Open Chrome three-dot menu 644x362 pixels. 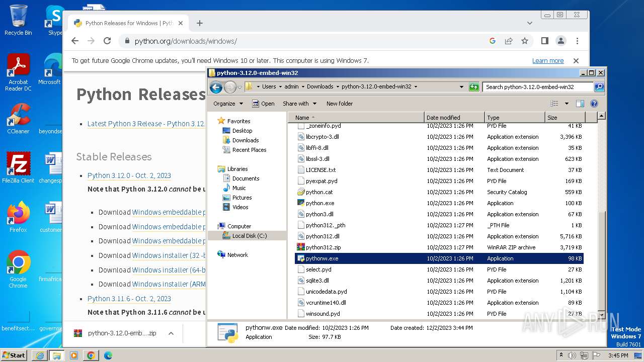[577, 41]
